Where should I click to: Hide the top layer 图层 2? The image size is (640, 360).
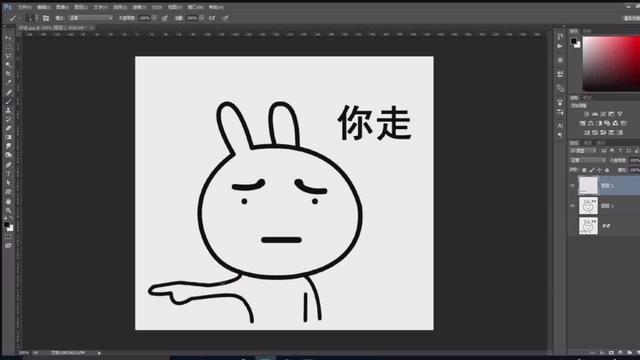572,185
